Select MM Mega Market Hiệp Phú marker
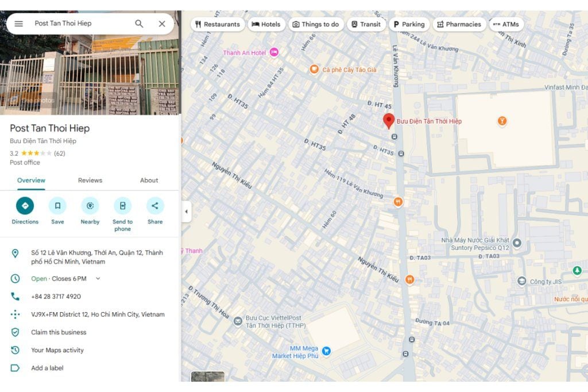The image size is (588, 392). coord(326,351)
